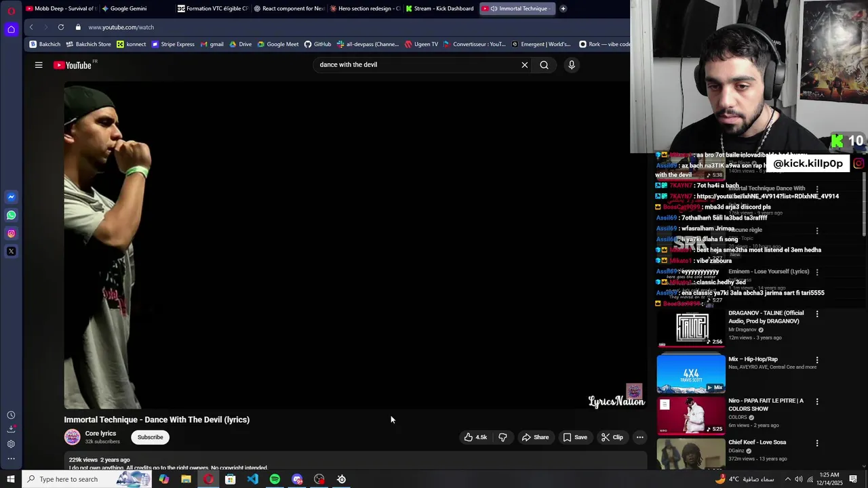Open Microsoft Store from the taskbar
868x488 pixels.
click(231, 479)
